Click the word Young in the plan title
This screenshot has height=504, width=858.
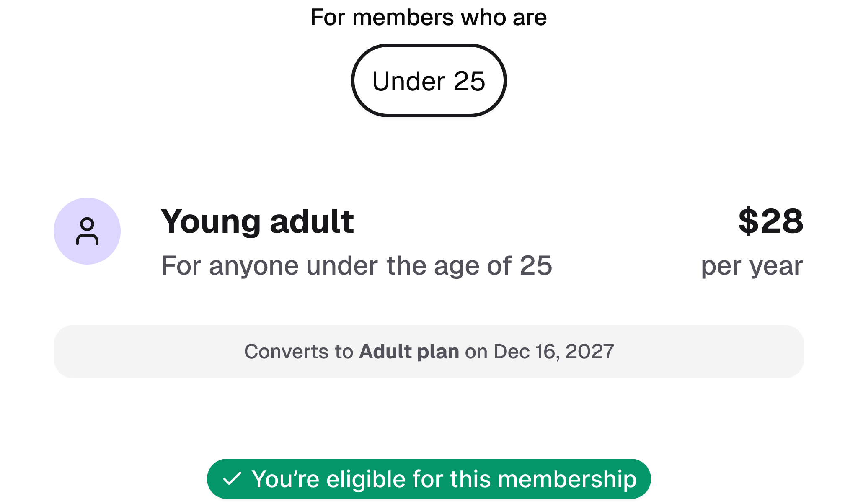211,222
